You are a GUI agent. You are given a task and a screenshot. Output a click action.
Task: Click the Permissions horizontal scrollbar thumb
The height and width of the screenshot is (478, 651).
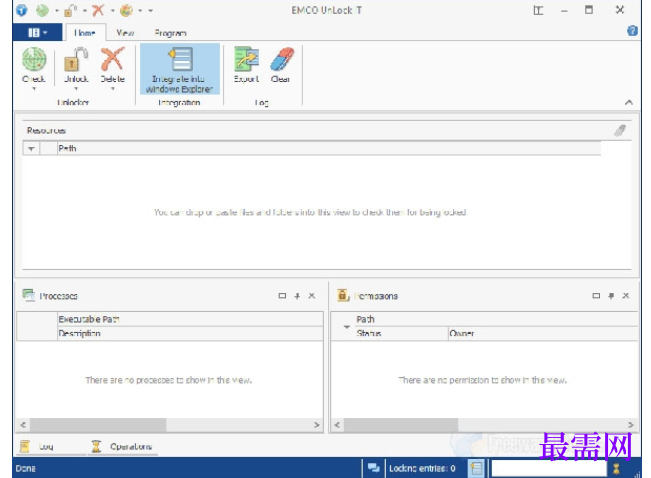[x=401, y=425]
